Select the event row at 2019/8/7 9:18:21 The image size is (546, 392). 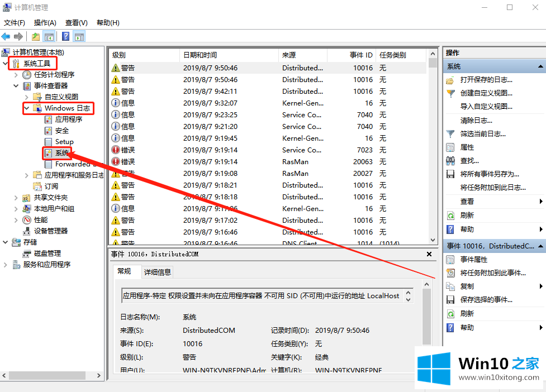click(268, 185)
